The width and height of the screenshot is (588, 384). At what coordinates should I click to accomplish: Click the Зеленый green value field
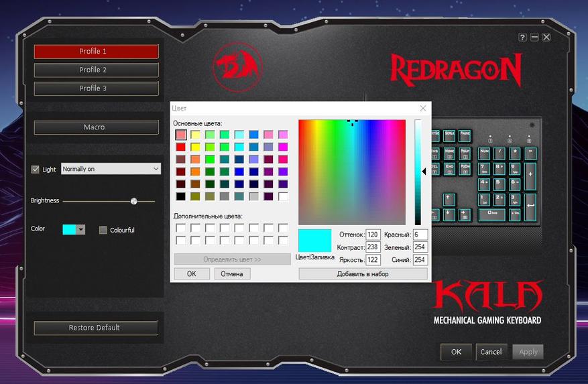click(x=420, y=247)
